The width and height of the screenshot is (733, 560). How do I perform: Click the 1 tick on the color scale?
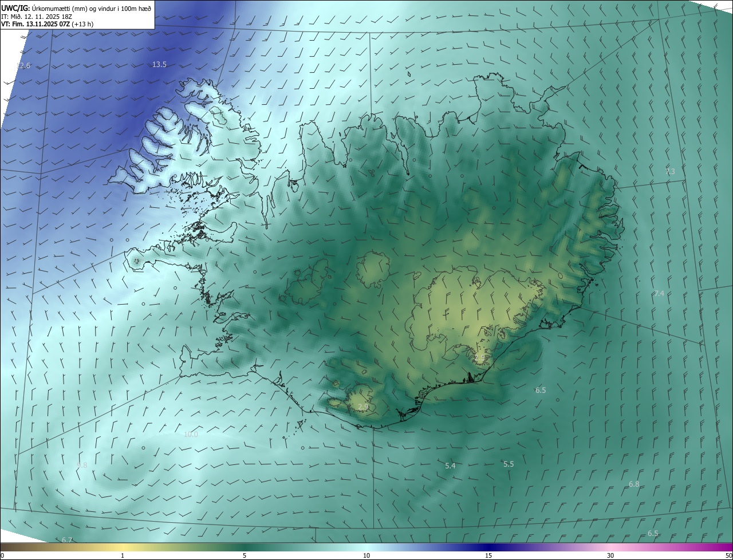click(x=123, y=555)
